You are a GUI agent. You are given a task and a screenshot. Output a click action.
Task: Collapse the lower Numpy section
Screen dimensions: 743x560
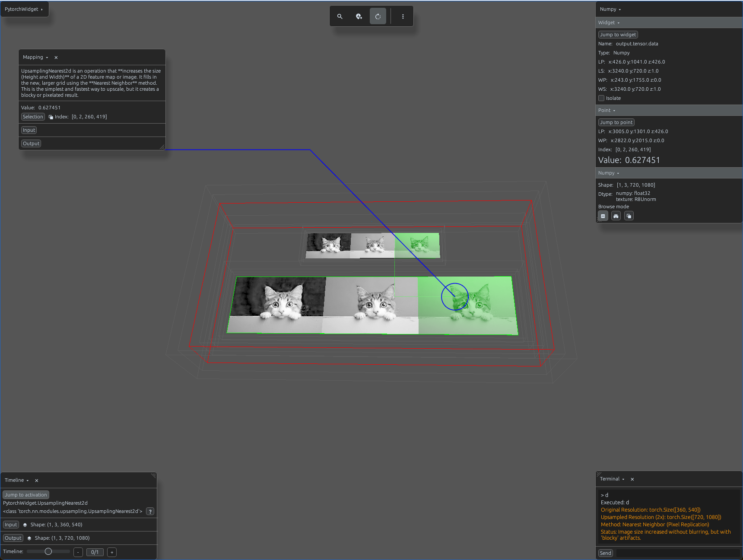pyautogui.click(x=609, y=173)
